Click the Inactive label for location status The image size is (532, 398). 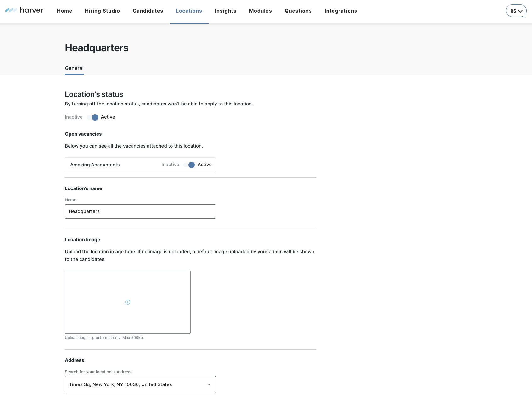(x=74, y=117)
